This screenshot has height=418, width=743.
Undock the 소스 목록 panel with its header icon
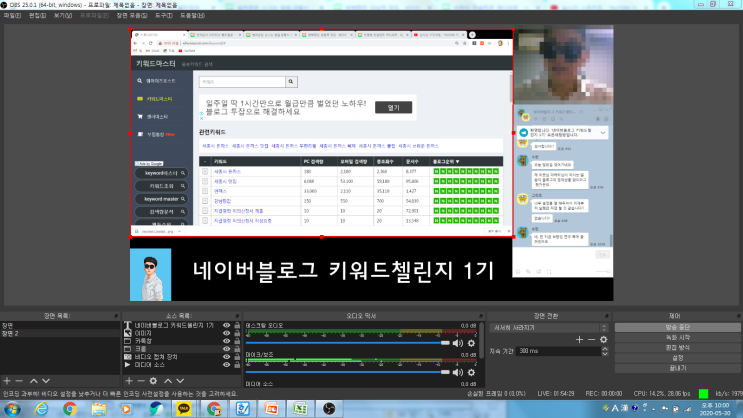pyautogui.click(x=237, y=316)
